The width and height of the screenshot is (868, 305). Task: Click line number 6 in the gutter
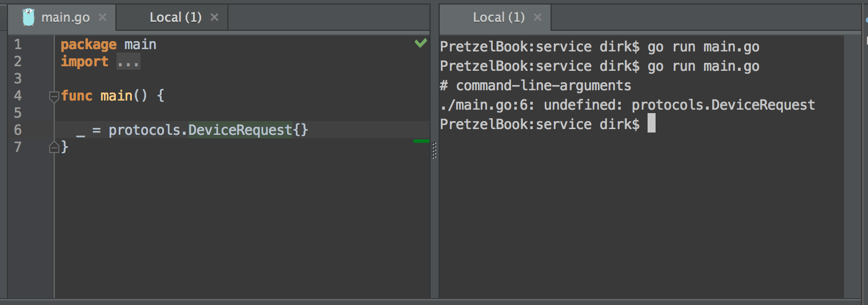(x=18, y=130)
